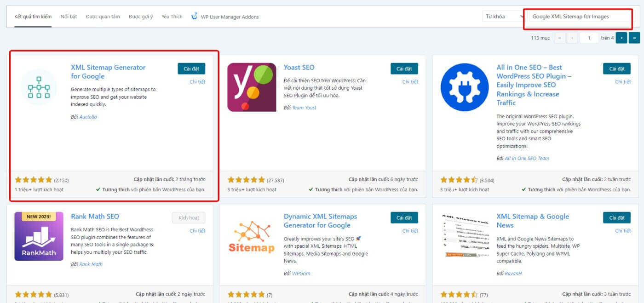Open XML Sitemap Generator for Google title
This screenshot has height=303, width=644.
click(108, 72)
